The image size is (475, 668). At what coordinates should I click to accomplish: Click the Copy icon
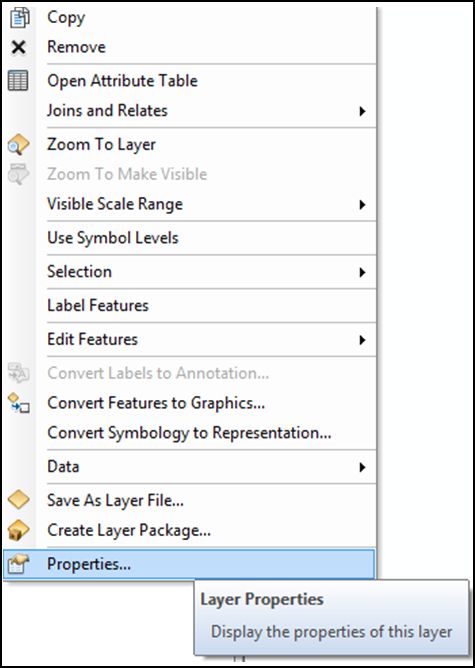18,18
